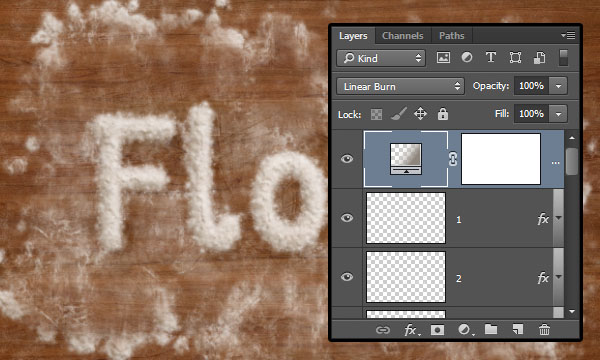
Task: Click the link layers icon
Action: 383,330
